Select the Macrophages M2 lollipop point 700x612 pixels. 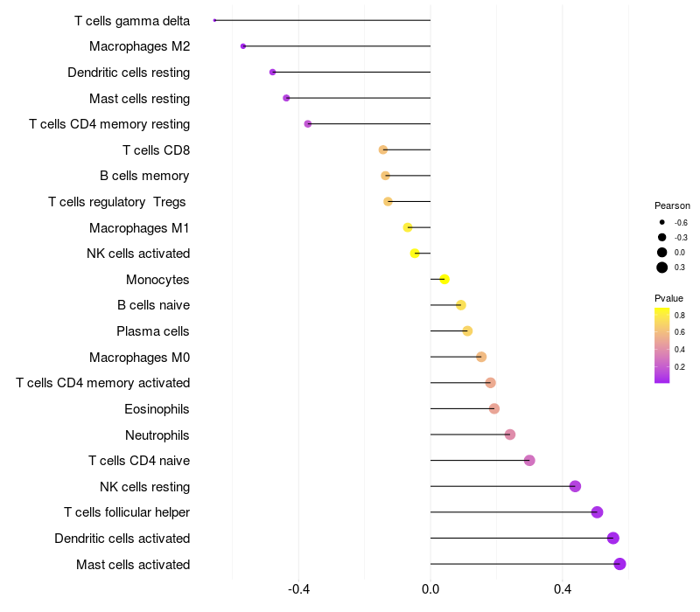[x=243, y=46]
